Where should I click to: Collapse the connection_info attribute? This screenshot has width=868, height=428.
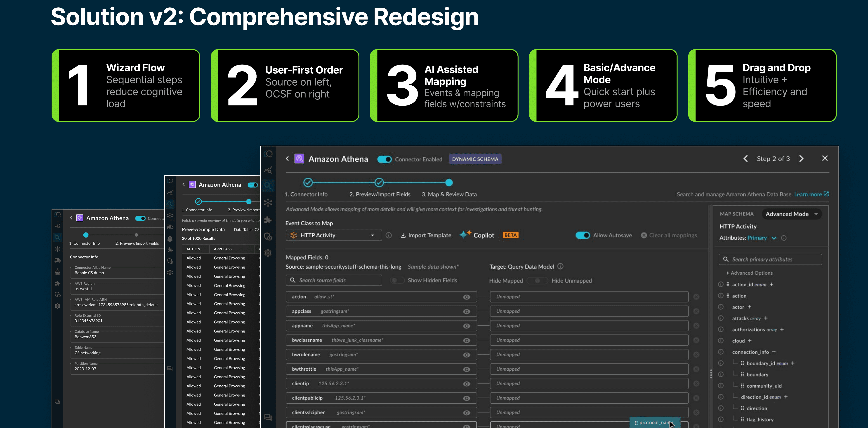point(774,352)
